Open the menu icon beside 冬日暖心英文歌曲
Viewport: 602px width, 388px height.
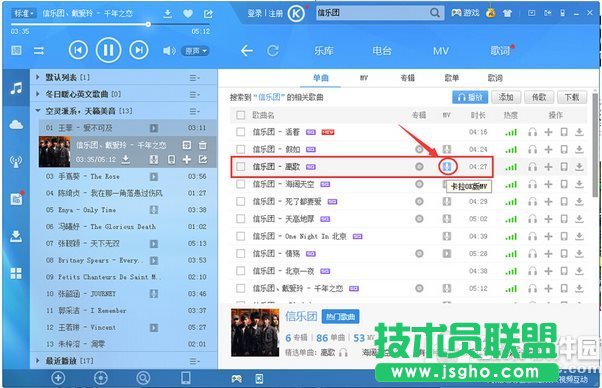click(194, 94)
